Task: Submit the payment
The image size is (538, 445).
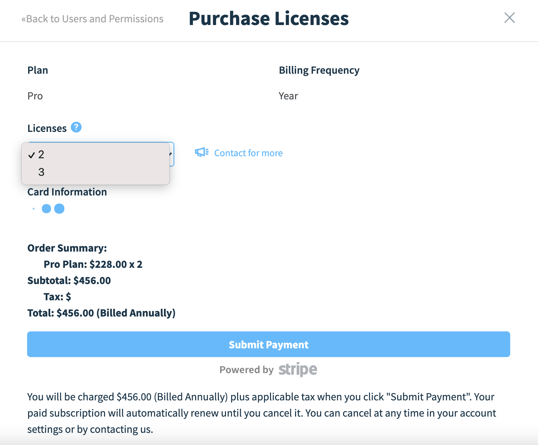Action: pos(268,344)
